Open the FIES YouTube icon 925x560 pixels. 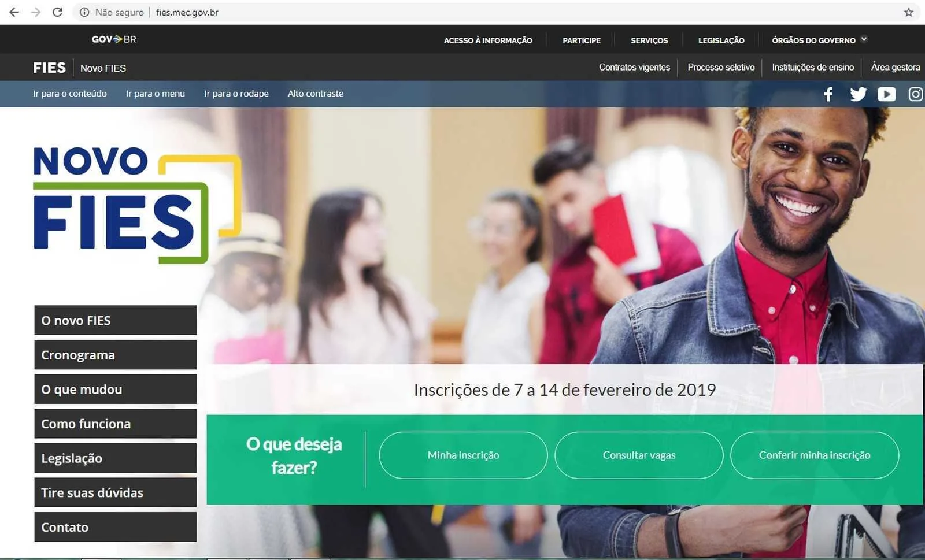[x=887, y=94]
